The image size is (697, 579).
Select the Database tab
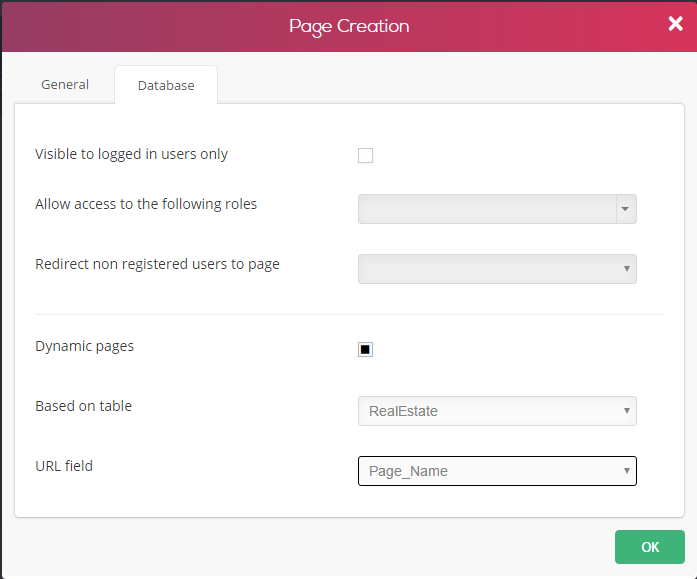[x=166, y=85]
